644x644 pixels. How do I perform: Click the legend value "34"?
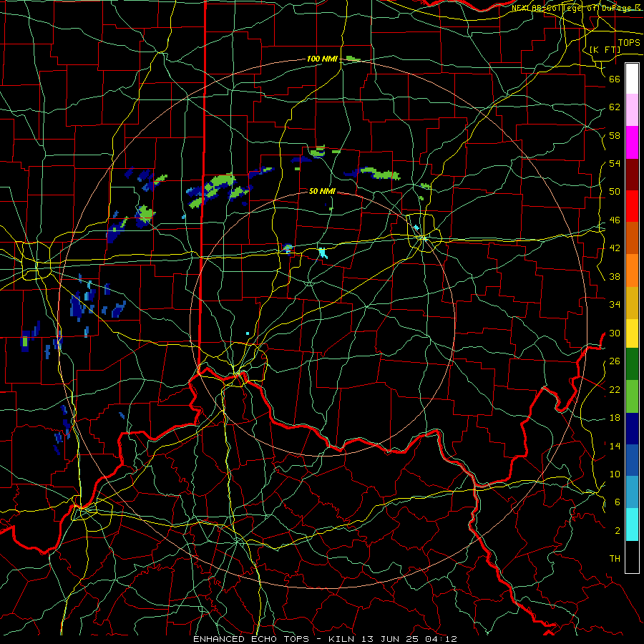tap(615, 305)
